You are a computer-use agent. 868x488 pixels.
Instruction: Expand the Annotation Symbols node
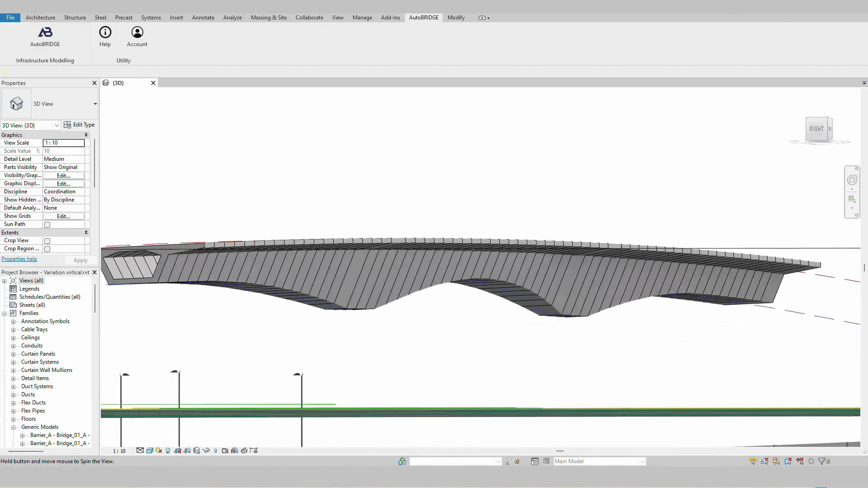coord(14,322)
